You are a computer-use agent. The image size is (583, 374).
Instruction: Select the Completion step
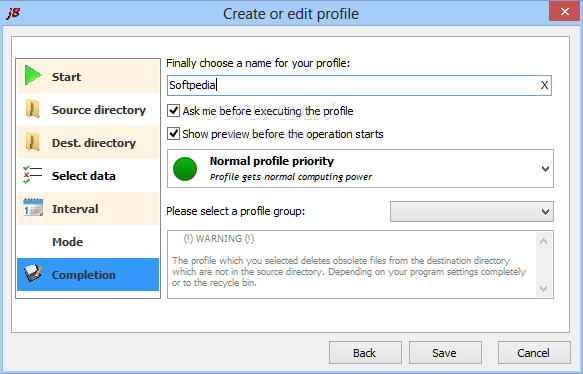(x=88, y=274)
